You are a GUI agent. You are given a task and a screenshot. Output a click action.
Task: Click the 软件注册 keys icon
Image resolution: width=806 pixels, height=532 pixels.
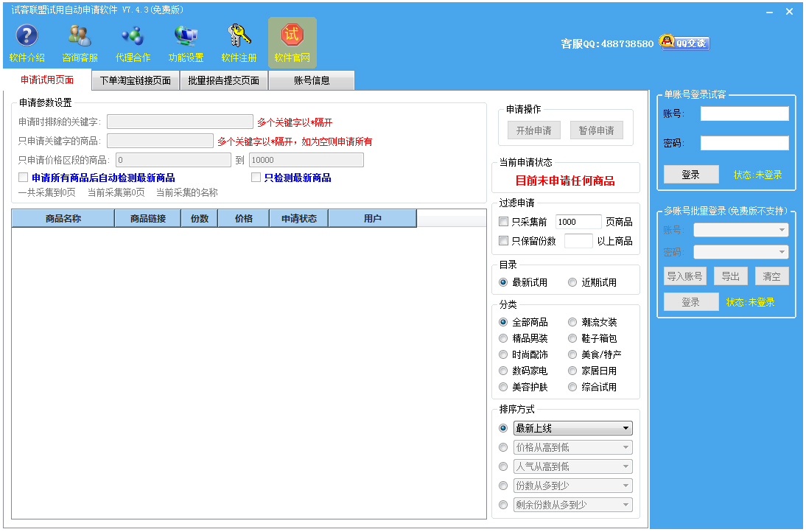pyautogui.click(x=239, y=43)
